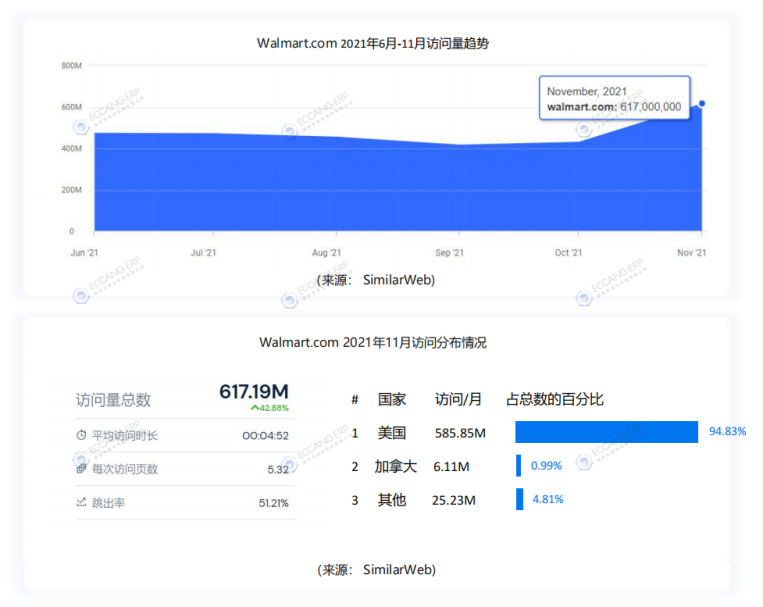
Task: Click the 国家 column header
Action: pos(392,400)
